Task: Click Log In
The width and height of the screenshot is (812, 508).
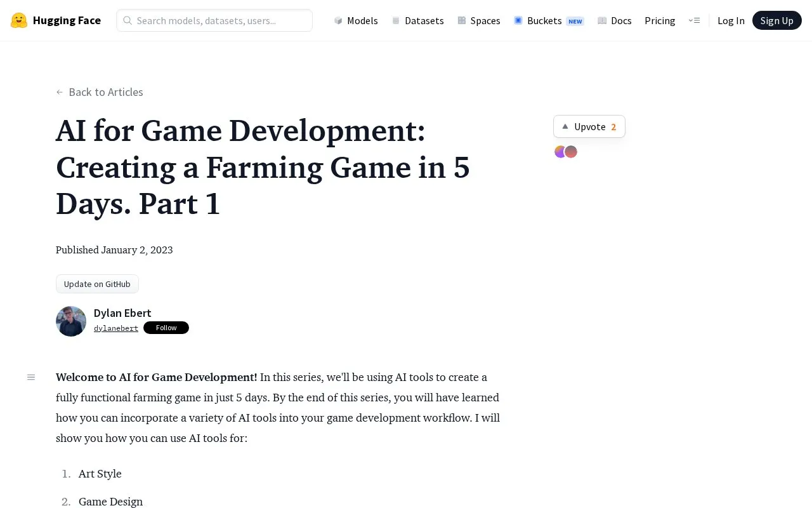Action: pos(731,20)
